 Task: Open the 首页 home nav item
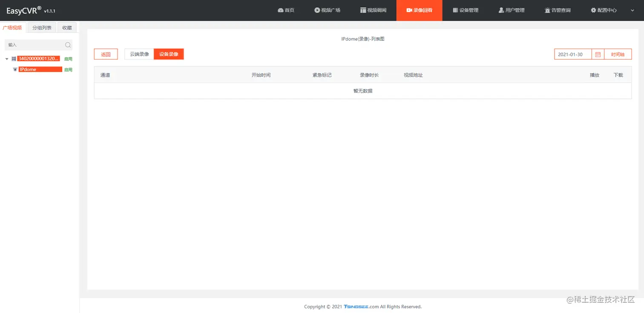[286, 10]
